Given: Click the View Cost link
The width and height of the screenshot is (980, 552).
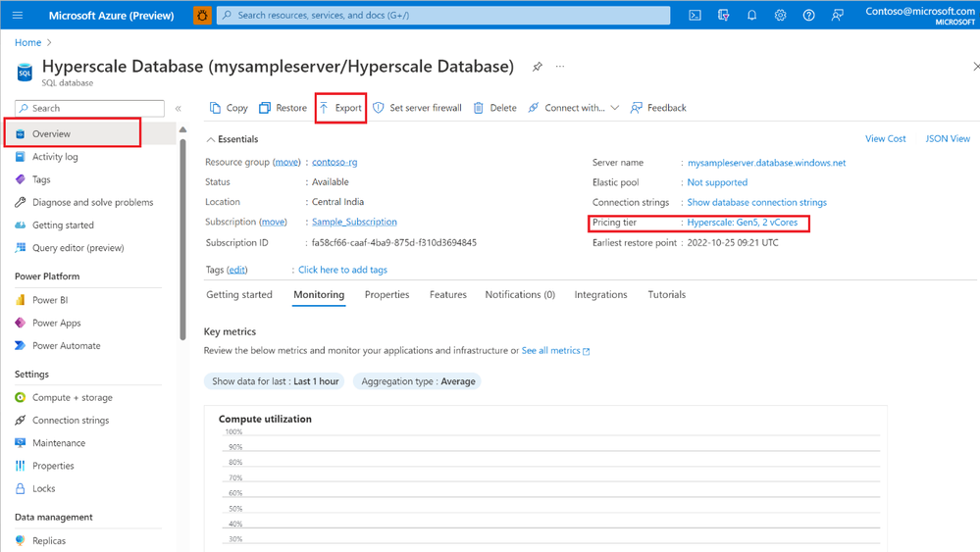Looking at the screenshot, I should click(885, 138).
